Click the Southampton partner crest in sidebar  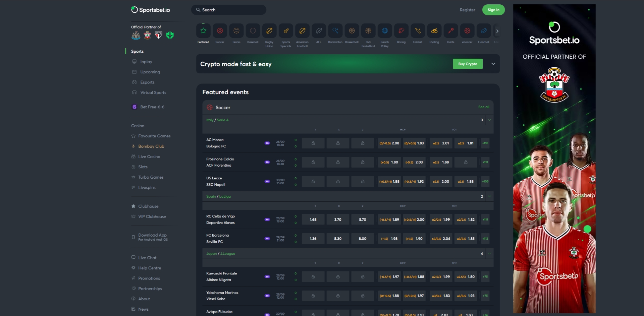147,35
